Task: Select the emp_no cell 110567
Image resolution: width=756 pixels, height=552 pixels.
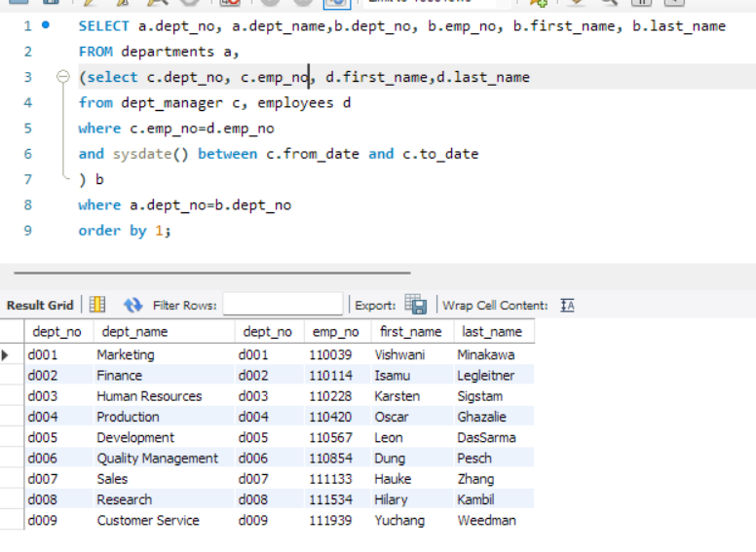Action: (338, 437)
